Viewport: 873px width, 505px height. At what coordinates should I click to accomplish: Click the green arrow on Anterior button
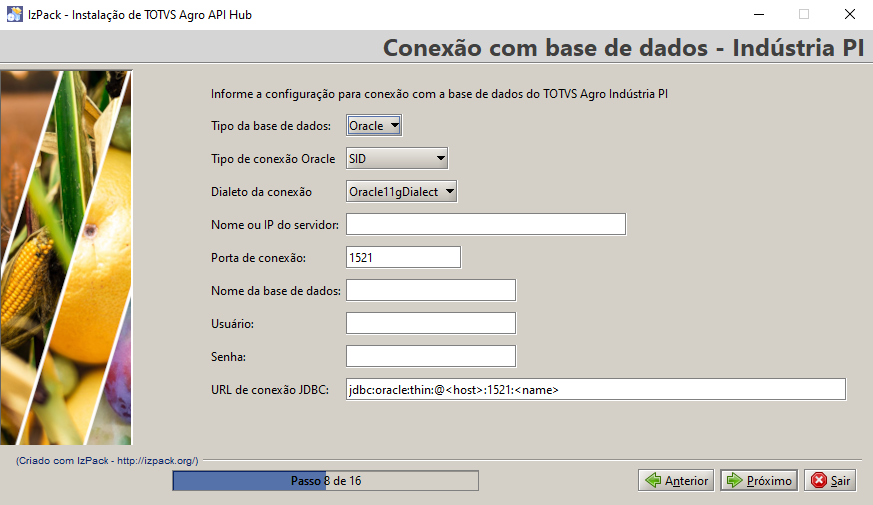pyautogui.click(x=654, y=481)
